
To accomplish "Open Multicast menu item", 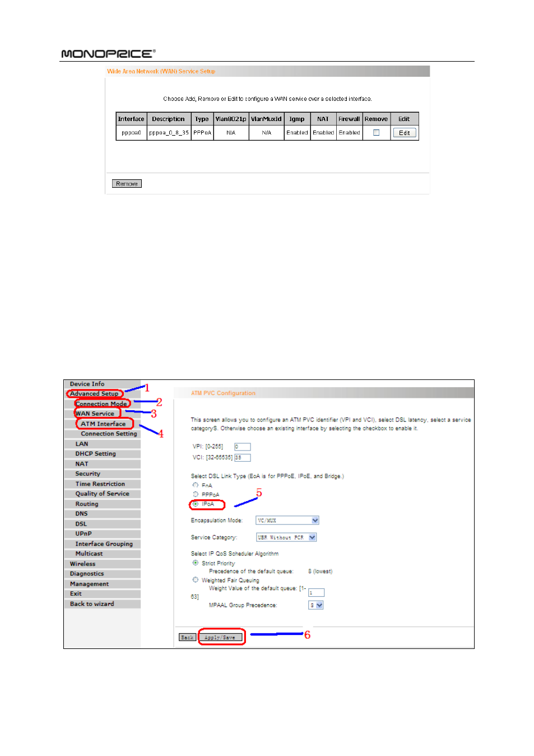I will pyautogui.click(x=89, y=554).
